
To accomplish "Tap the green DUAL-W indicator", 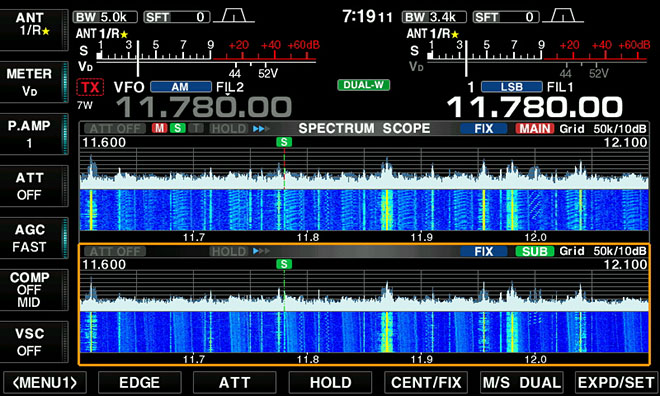I will pos(364,85).
